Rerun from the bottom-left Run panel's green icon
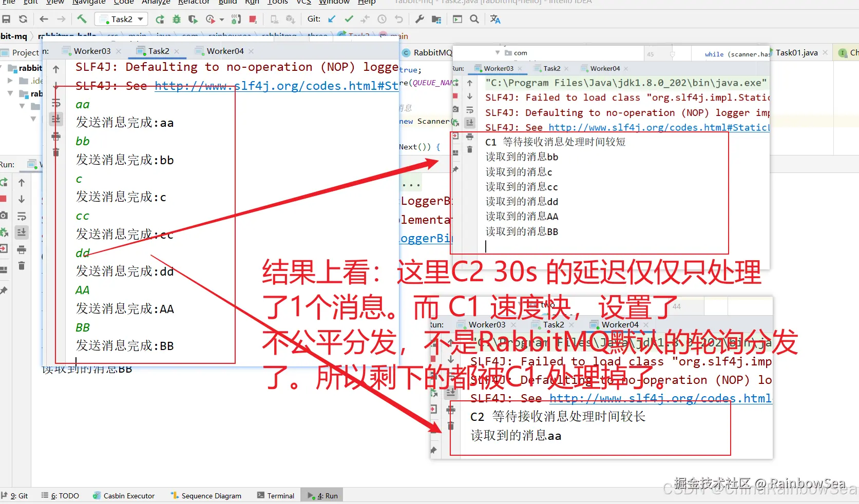The height and width of the screenshot is (504, 859). (4, 183)
